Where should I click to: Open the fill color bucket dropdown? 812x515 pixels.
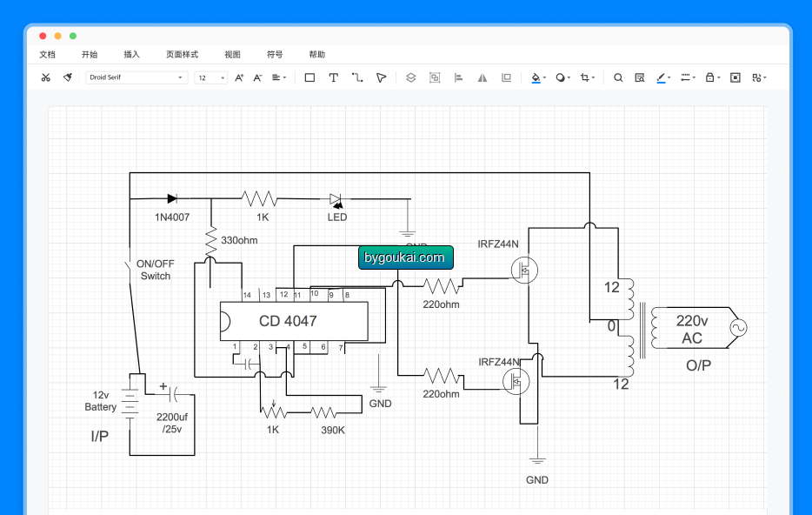(x=538, y=77)
